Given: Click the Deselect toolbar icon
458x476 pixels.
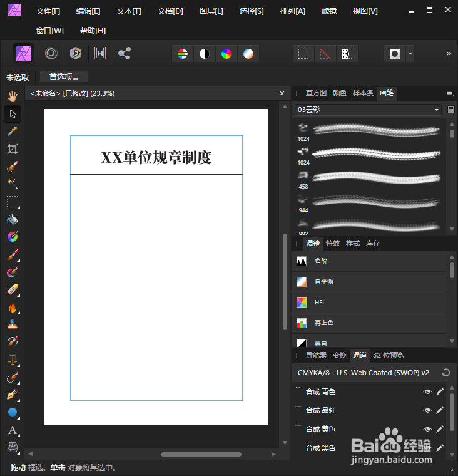Looking at the screenshot, I should [325, 54].
